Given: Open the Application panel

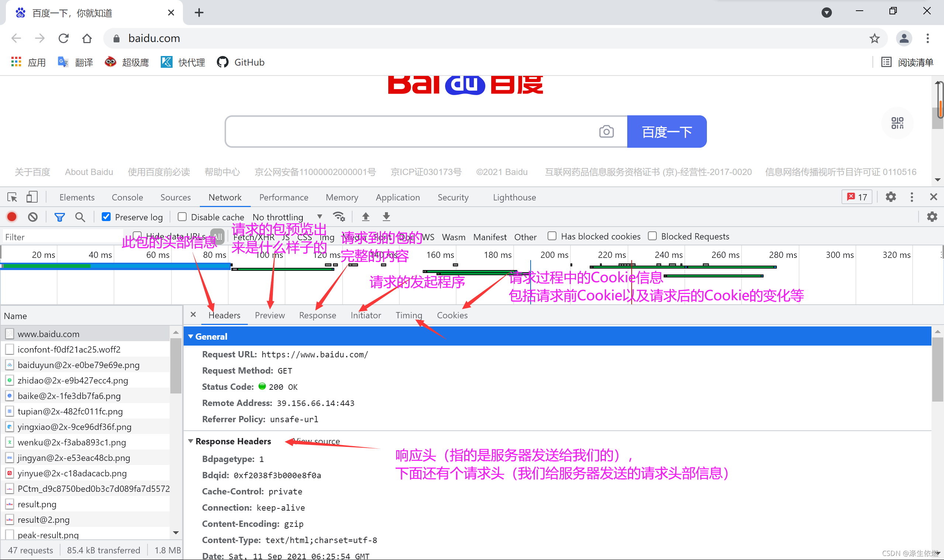Looking at the screenshot, I should (398, 197).
